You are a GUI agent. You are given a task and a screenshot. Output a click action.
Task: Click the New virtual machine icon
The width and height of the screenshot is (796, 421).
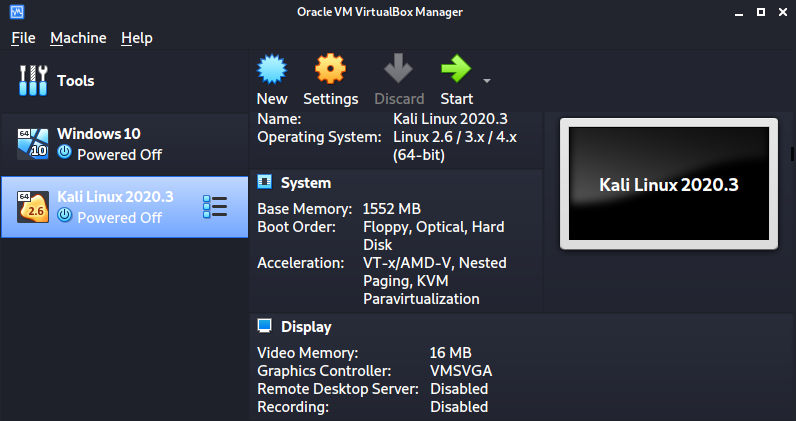[x=272, y=70]
